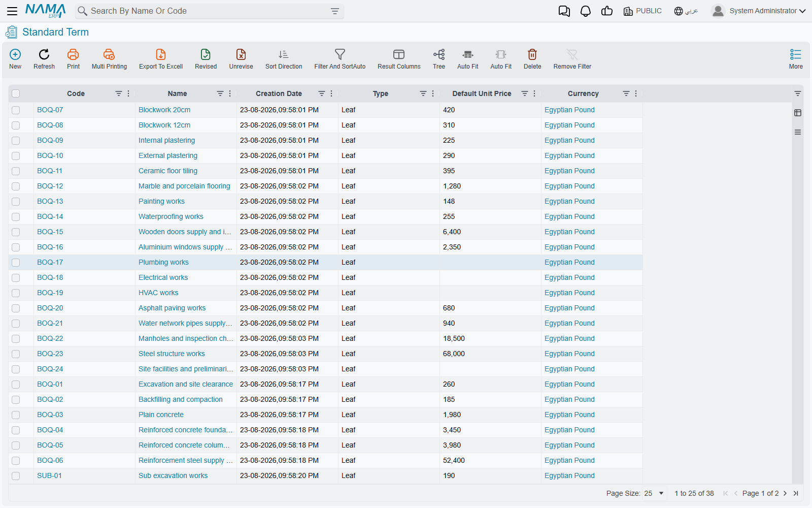Sort by Creation Date header

[279, 93]
